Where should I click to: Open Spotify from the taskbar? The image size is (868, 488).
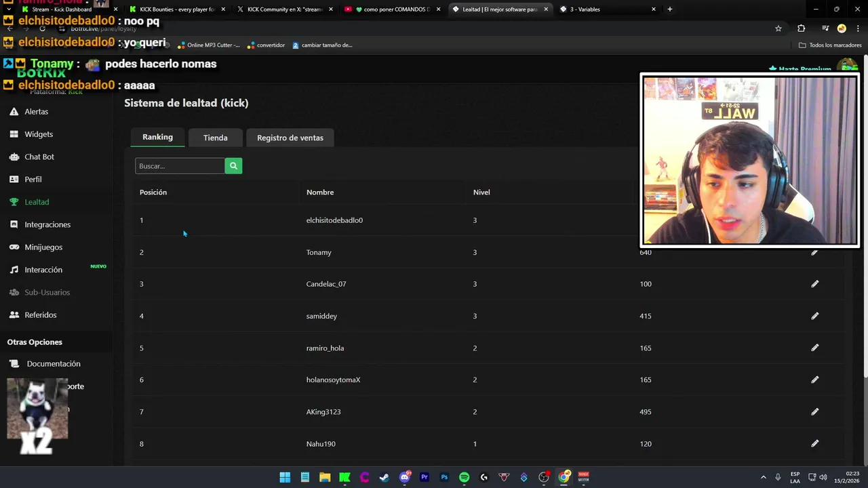(x=464, y=477)
